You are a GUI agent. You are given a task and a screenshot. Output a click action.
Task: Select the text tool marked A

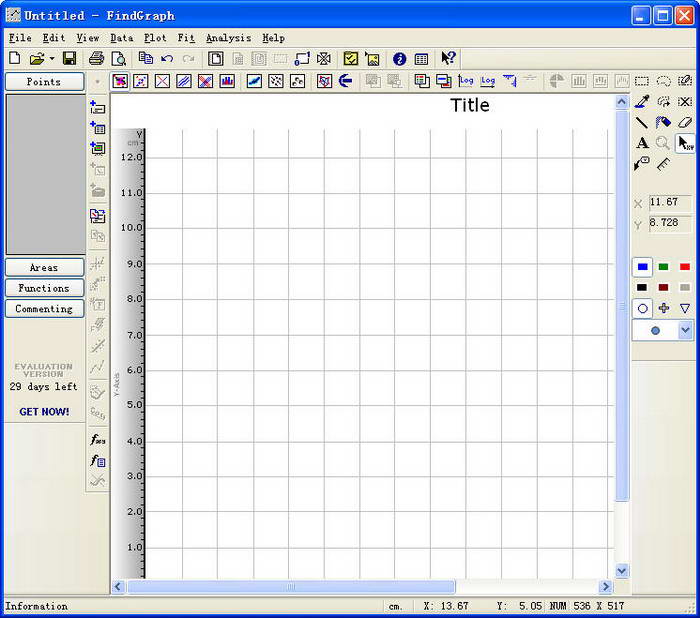click(x=642, y=143)
